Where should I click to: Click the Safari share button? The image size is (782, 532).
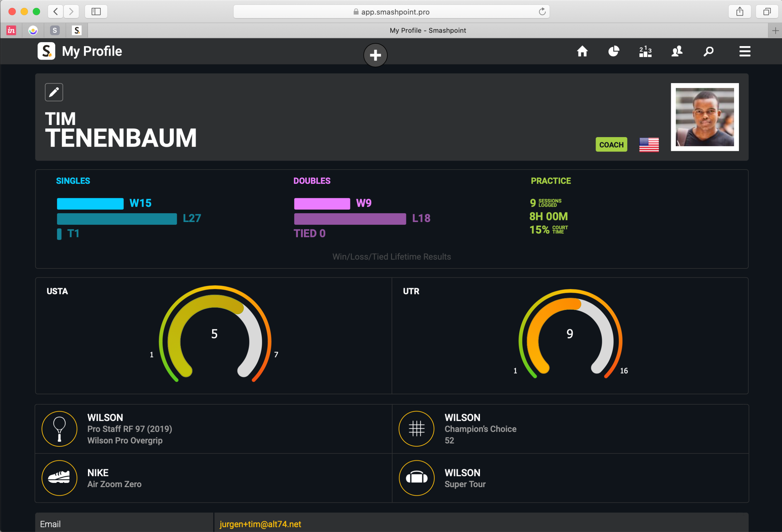tap(739, 12)
